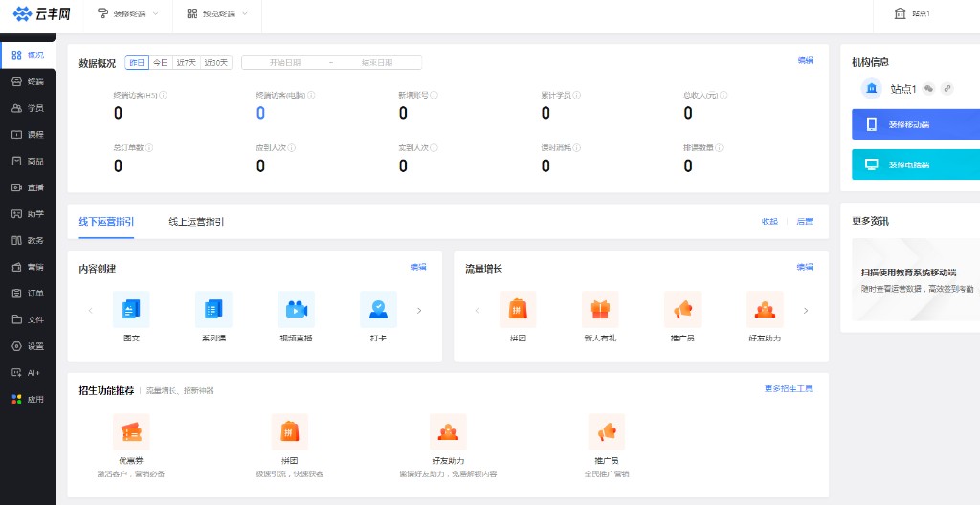Click info icon beside 终端访客(电脑)
The height and width of the screenshot is (505, 980).
coord(311,96)
